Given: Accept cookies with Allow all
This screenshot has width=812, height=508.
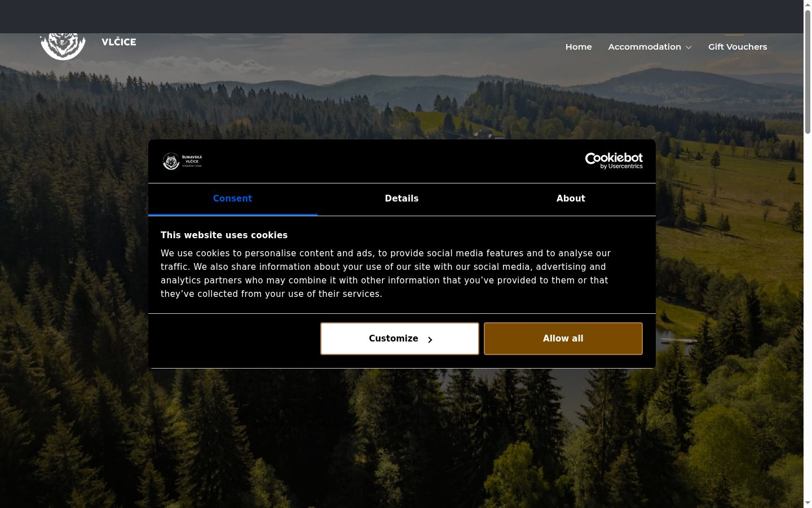Looking at the screenshot, I should [563, 339].
